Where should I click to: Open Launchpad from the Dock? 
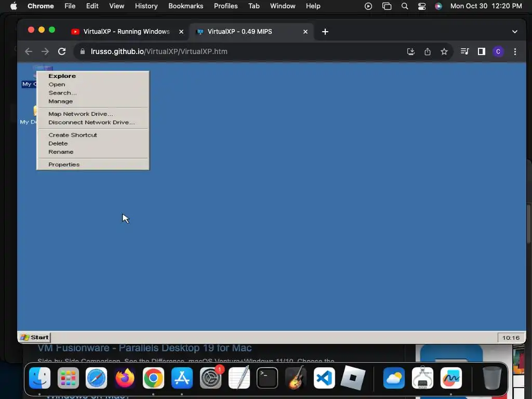(68, 378)
